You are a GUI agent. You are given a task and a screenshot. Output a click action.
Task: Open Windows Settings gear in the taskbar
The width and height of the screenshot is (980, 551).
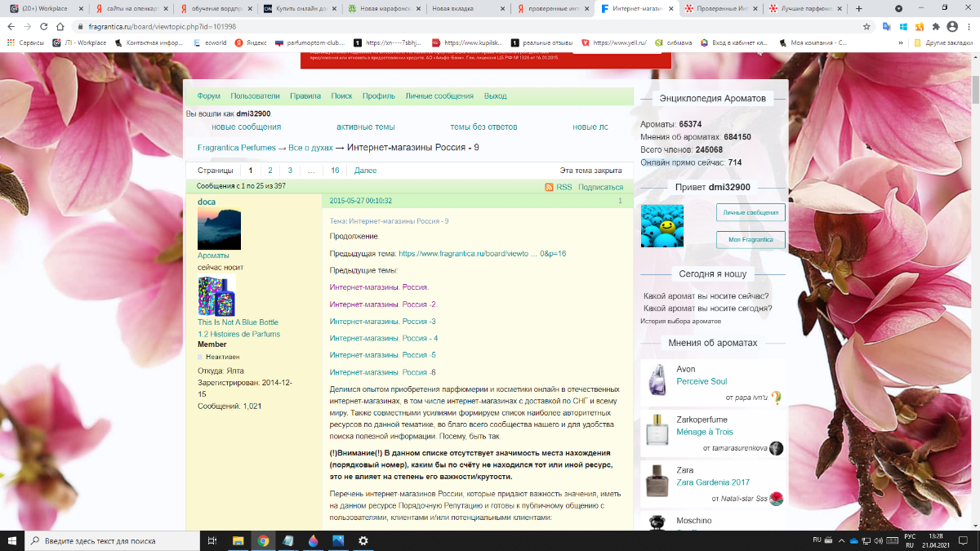click(363, 540)
